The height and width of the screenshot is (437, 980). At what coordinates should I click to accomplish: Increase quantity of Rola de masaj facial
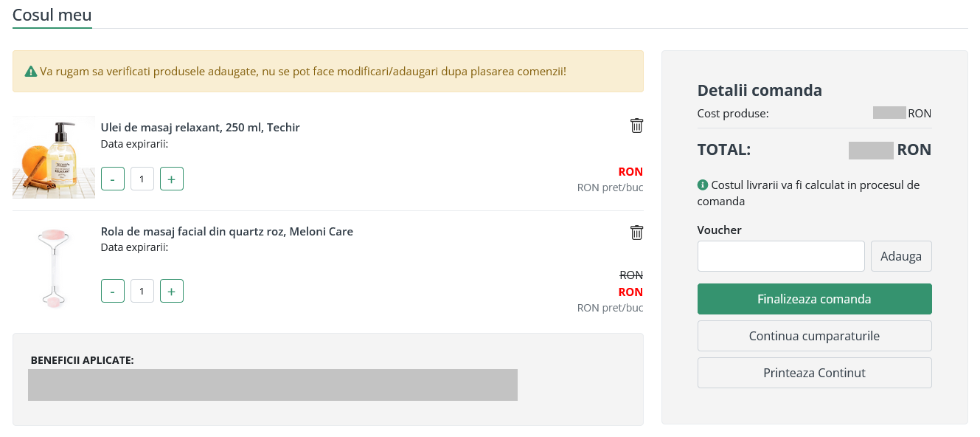coord(172,291)
